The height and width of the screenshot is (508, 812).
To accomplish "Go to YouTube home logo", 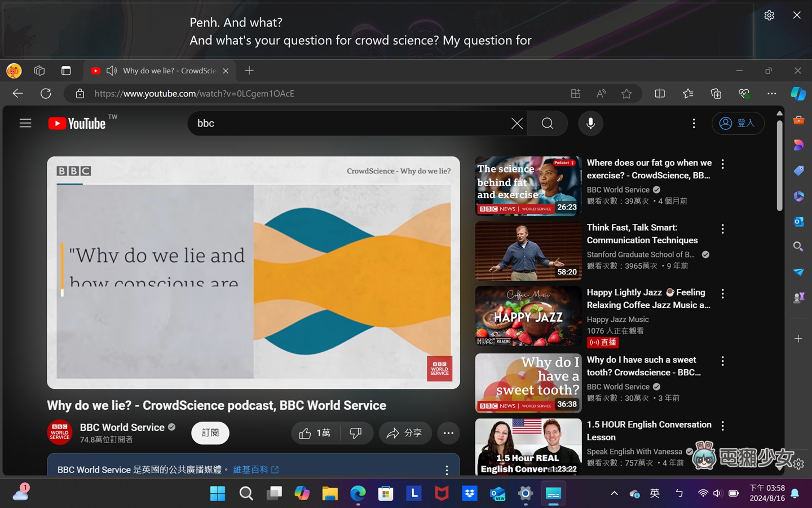I will [77, 123].
